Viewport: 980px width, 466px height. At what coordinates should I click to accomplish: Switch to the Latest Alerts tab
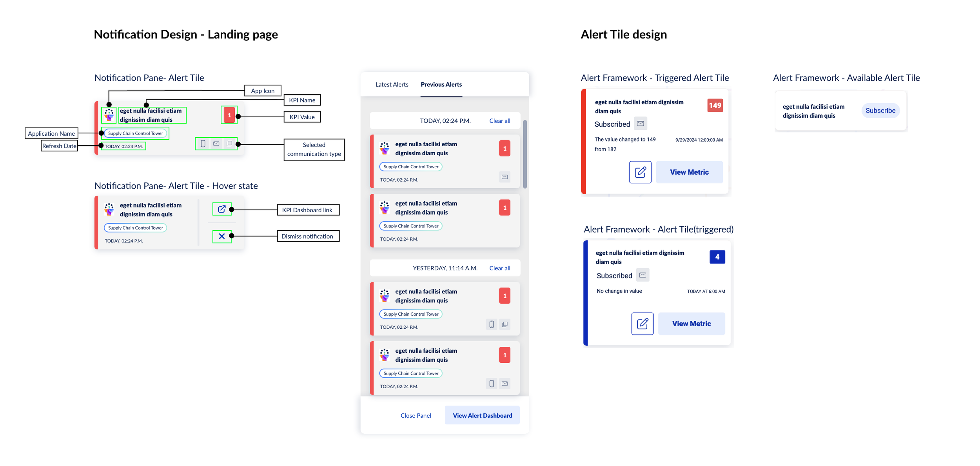pyautogui.click(x=392, y=84)
